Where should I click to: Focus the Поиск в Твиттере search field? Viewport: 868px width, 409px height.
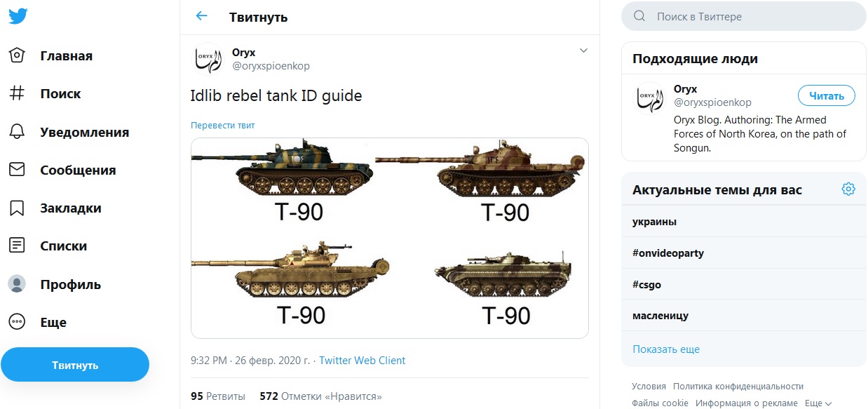click(750, 16)
